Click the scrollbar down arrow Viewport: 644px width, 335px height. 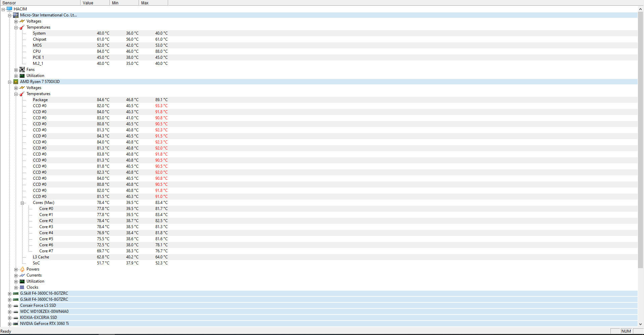[641, 324]
